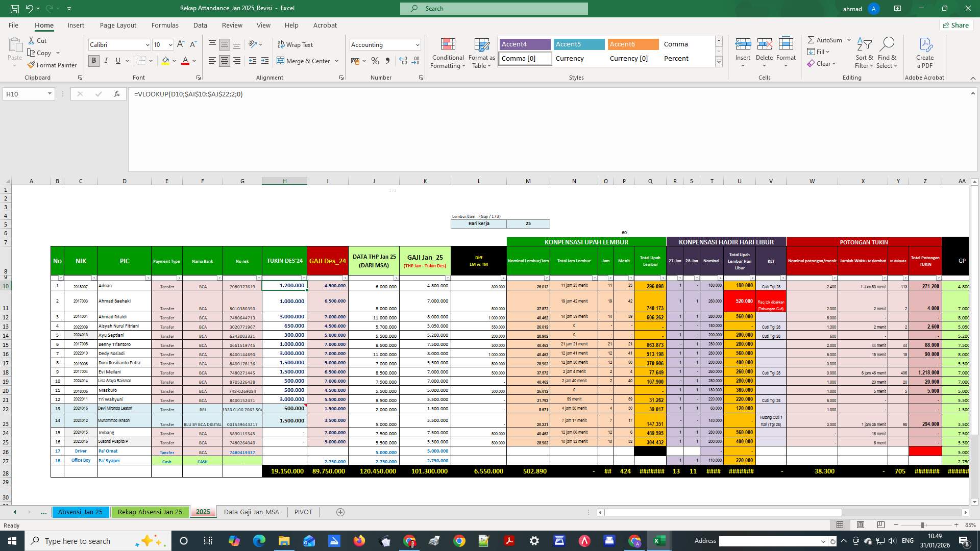Viewport: 980px width, 551px height.
Task: Apply the Percent number style icon
Action: pyautogui.click(x=375, y=60)
